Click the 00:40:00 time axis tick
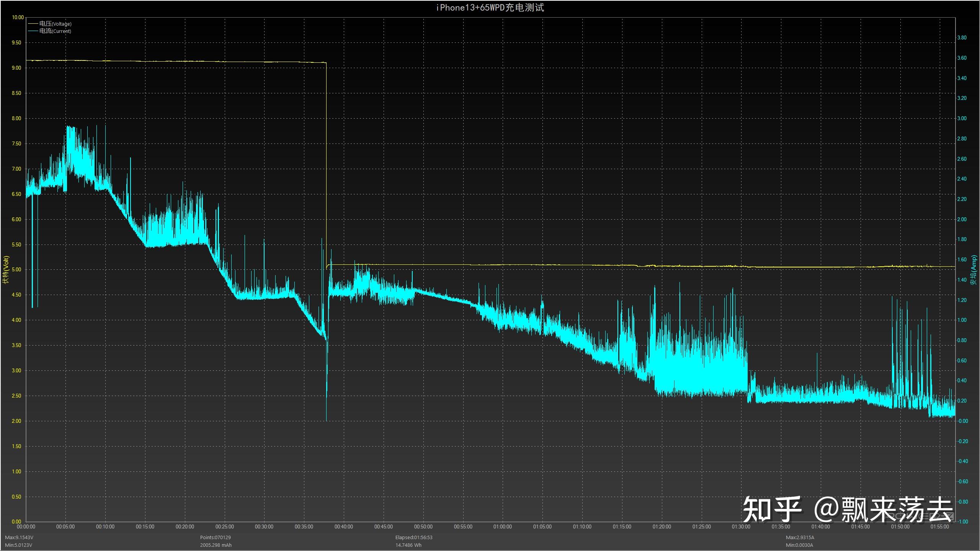 pyautogui.click(x=343, y=527)
